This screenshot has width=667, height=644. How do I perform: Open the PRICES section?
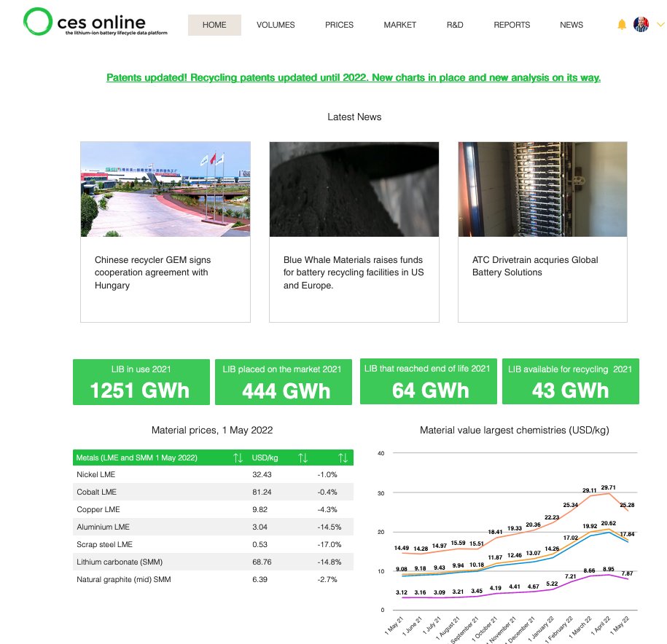[339, 24]
